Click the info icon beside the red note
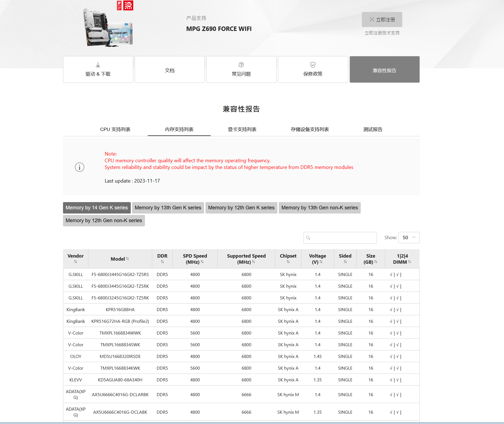Screen dimensions: 504x424 [79, 167]
